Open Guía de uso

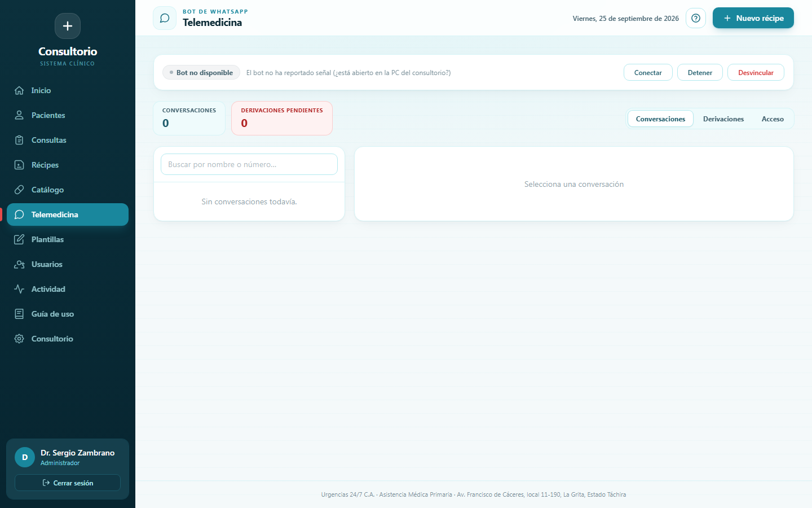(x=68, y=314)
